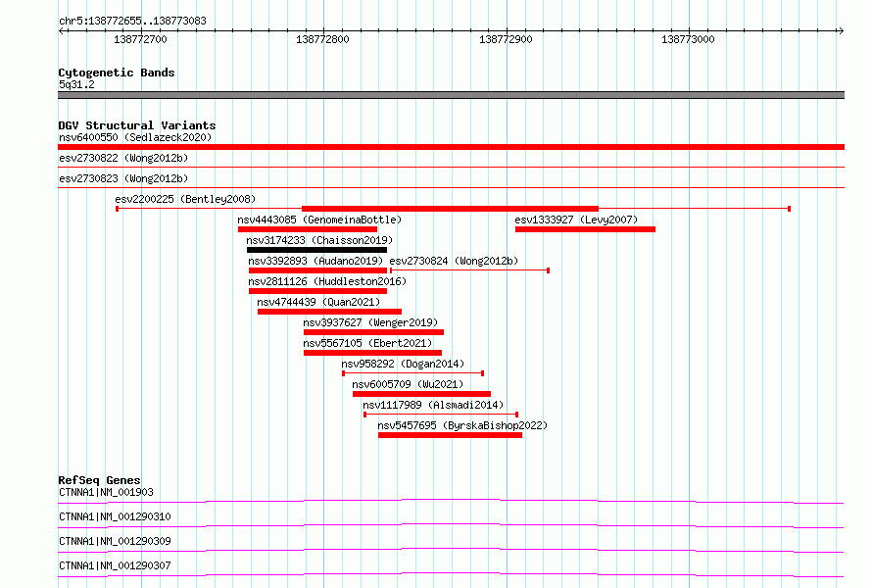Open the nsv3392893 (Audano2019) label
This screenshot has width=872, height=588.
tap(315, 261)
